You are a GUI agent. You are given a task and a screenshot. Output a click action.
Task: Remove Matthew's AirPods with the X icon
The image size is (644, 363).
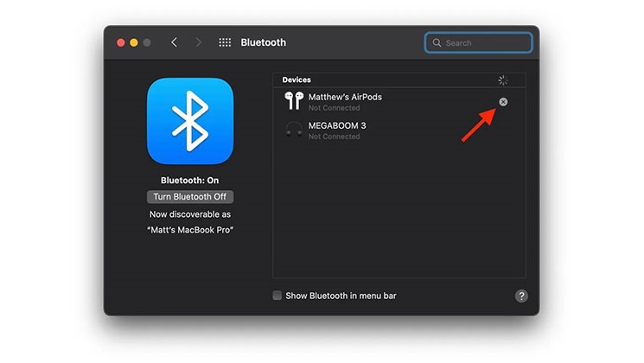(503, 102)
